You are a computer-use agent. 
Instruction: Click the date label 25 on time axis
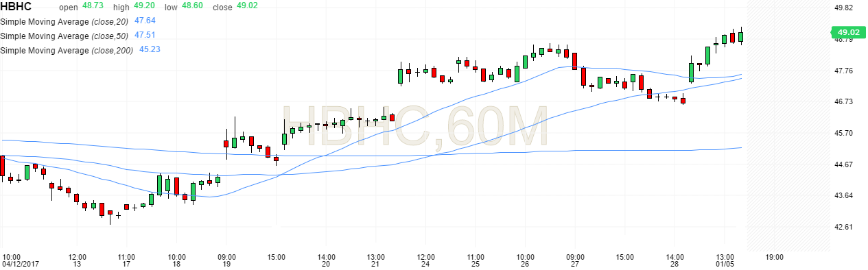click(x=476, y=264)
